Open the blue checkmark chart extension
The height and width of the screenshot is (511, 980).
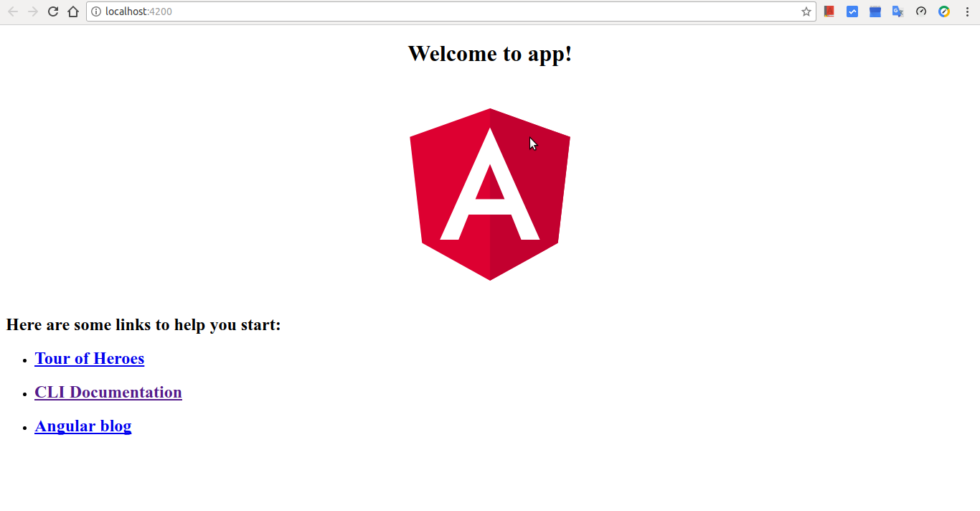[x=852, y=11]
